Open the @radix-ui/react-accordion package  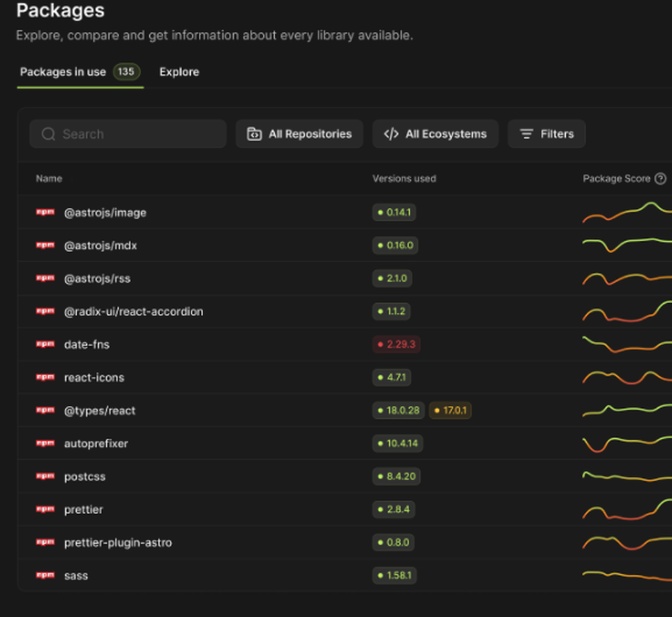pyautogui.click(x=133, y=312)
